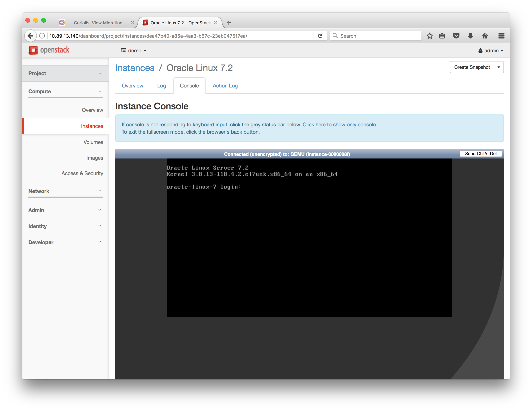Click the Pocket save icon
Image resolution: width=532 pixels, height=411 pixels.
[x=456, y=36]
